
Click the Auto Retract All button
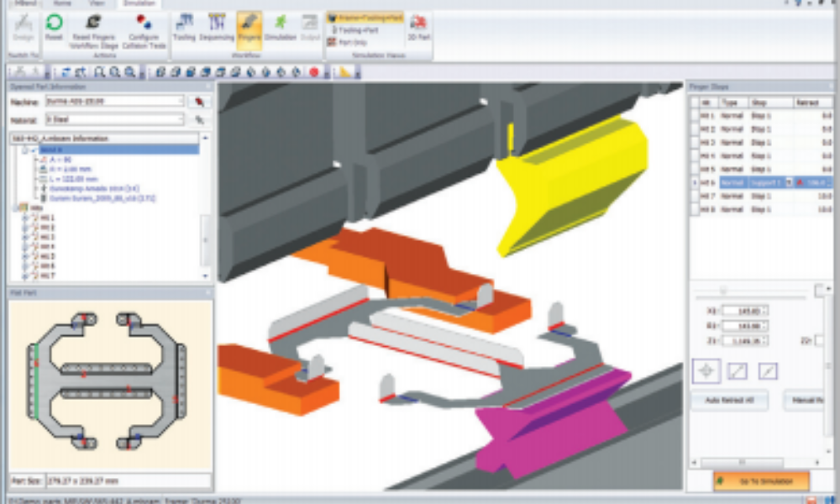point(729,401)
